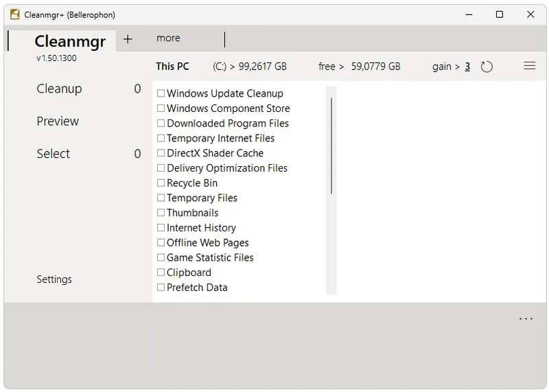Click the gain value 3 link
The height and width of the screenshot is (392, 549).
(467, 67)
